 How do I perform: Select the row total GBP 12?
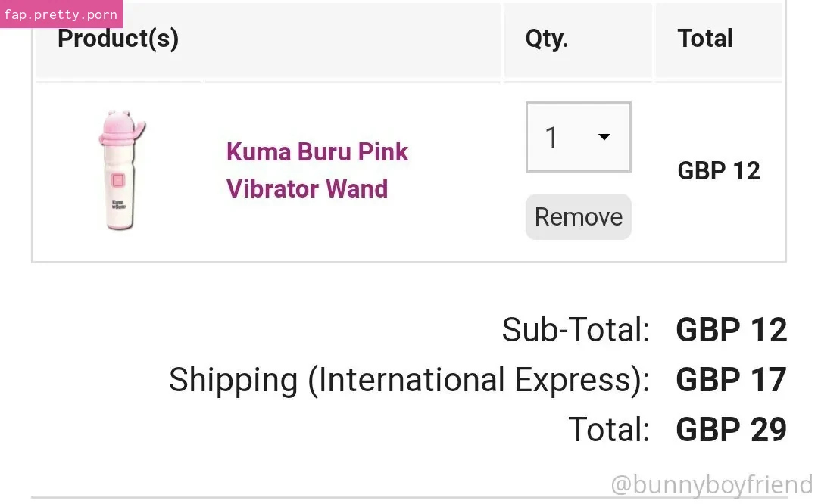pos(718,171)
